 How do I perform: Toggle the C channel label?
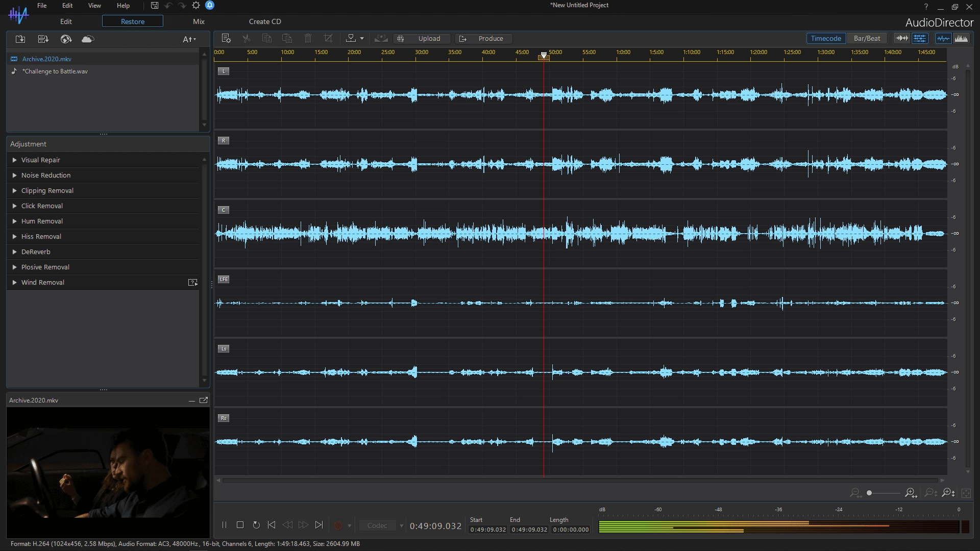[x=224, y=210]
